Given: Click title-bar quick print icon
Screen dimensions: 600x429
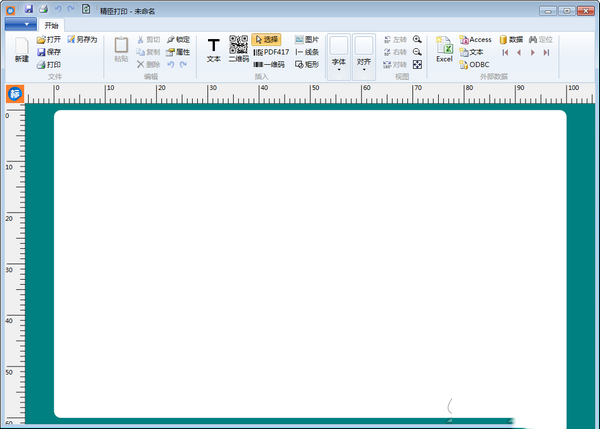Looking at the screenshot, I should click(43, 9).
